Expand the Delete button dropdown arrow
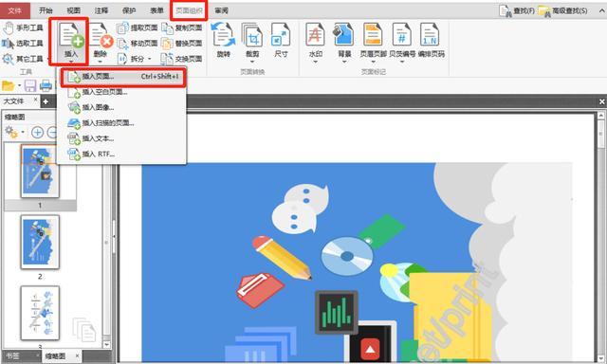Image resolution: width=607 pixels, height=364 pixels. click(x=100, y=62)
